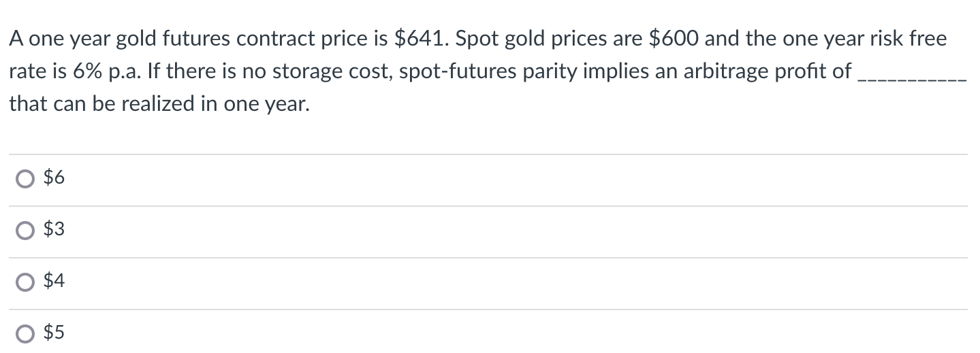
Task: Click the "$6" answer label text
Action: click(54, 179)
